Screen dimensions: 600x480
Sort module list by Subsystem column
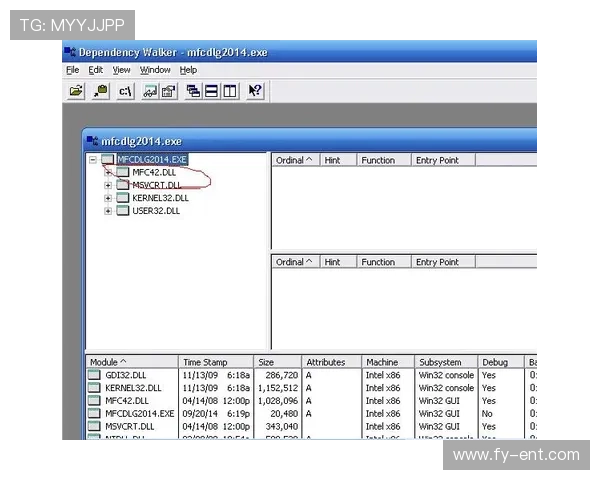[446, 362]
